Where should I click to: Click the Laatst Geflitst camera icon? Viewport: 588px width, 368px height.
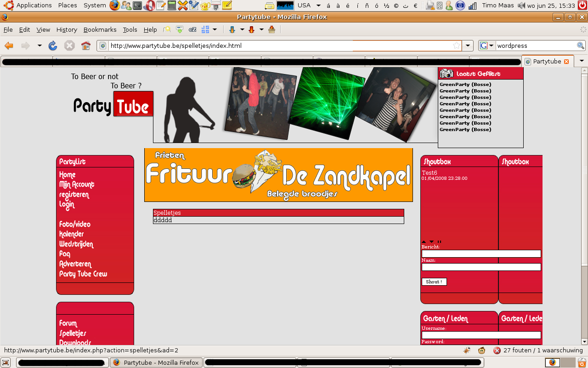(447, 74)
